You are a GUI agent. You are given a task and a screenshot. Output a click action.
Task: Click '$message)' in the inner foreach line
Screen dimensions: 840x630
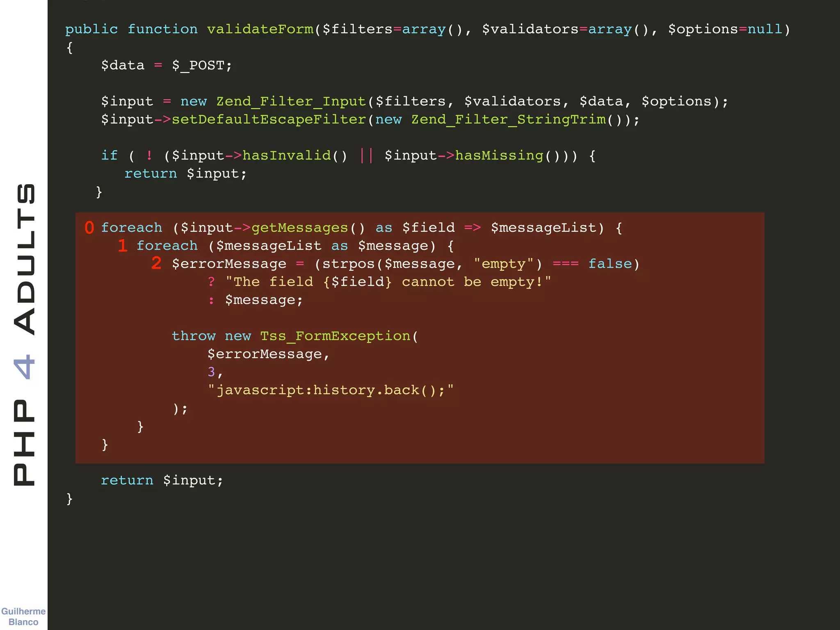[x=397, y=246]
